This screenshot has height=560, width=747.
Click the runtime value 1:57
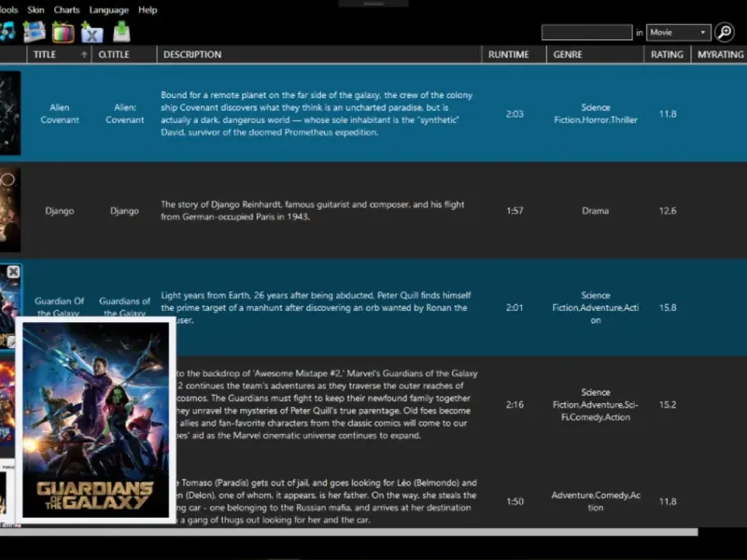pyautogui.click(x=514, y=211)
